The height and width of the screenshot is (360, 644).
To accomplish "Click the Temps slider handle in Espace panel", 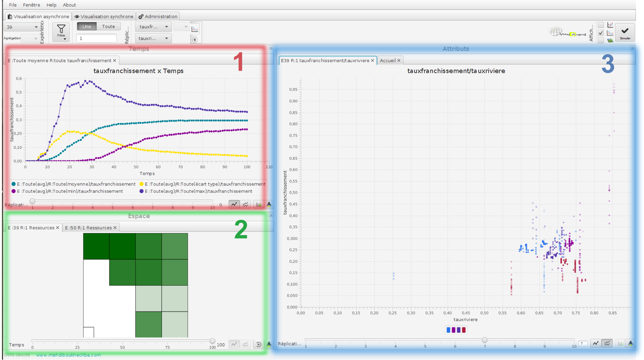I will click(212, 341).
